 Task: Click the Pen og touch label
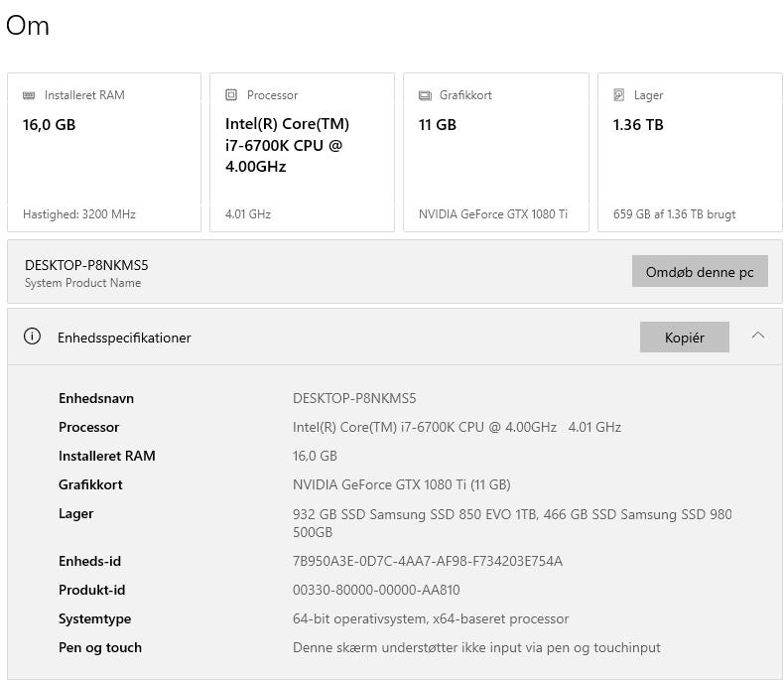[x=100, y=647]
